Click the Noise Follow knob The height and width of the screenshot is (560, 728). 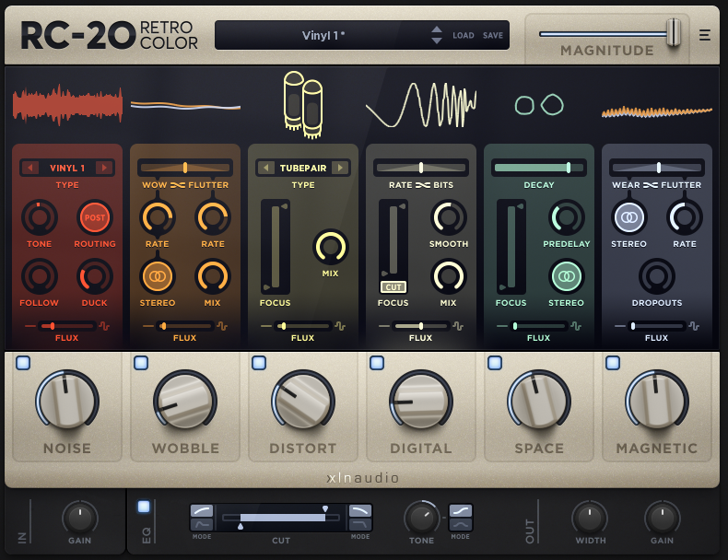(40, 276)
